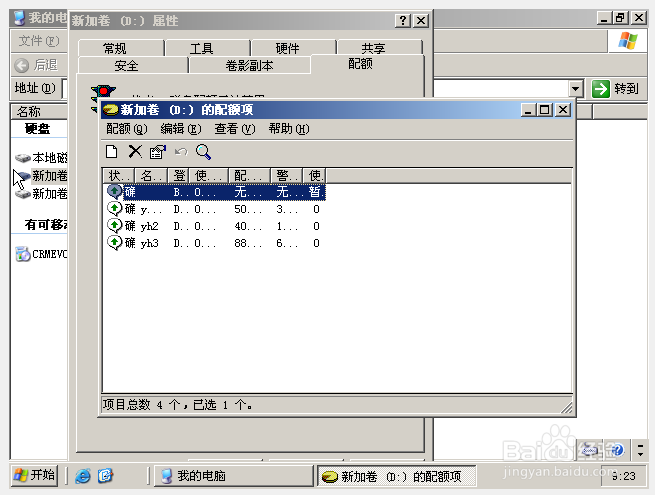Click the 50... quota limit cell
The height and width of the screenshot is (495, 655).
coord(248,209)
